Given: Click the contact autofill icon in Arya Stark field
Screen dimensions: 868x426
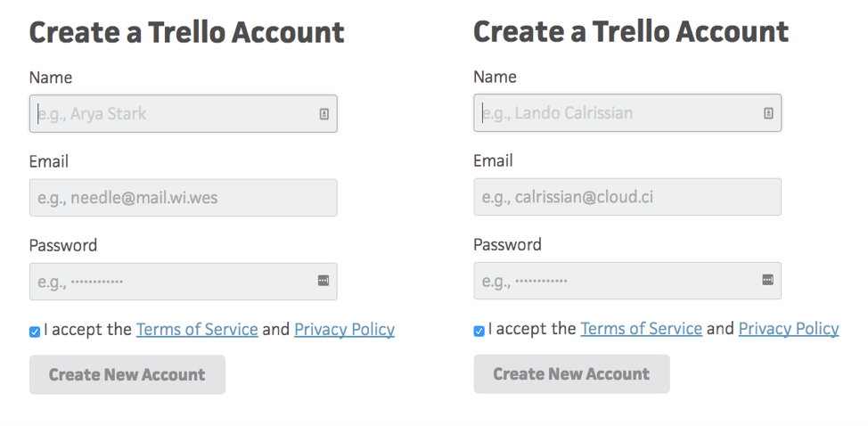Looking at the screenshot, I should coord(324,114).
